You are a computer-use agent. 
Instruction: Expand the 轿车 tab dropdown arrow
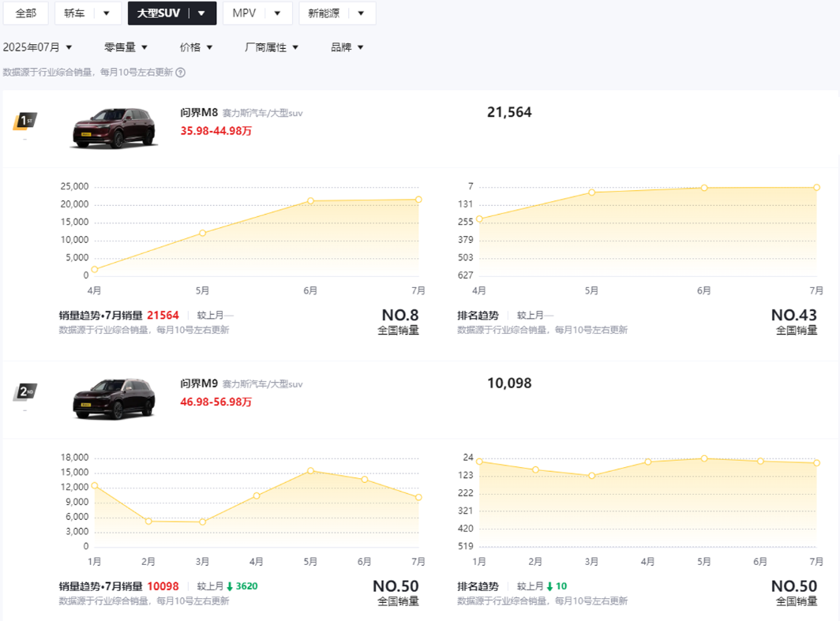point(106,13)
